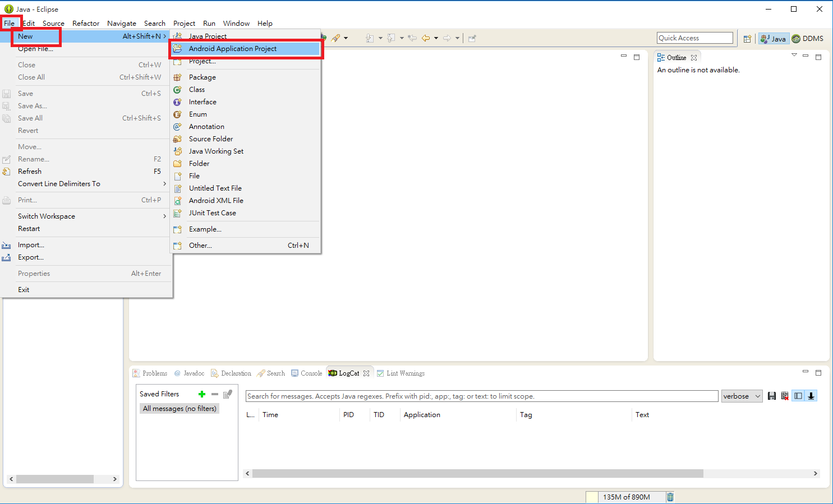Click the Next Annotation toolbar icon
This screenshot has height=504, width=833.
pos(370,38)
